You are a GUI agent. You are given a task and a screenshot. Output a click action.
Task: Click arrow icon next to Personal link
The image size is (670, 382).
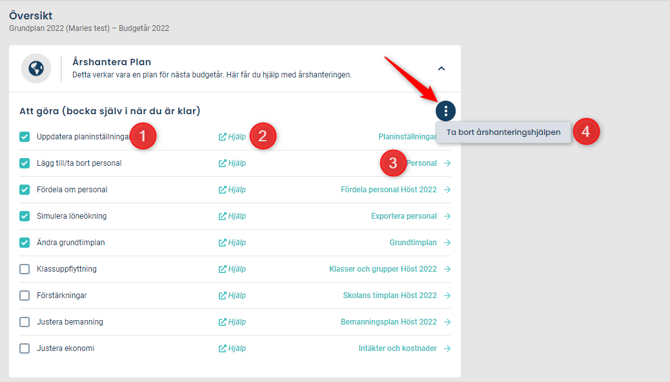[x=447, y=163]
